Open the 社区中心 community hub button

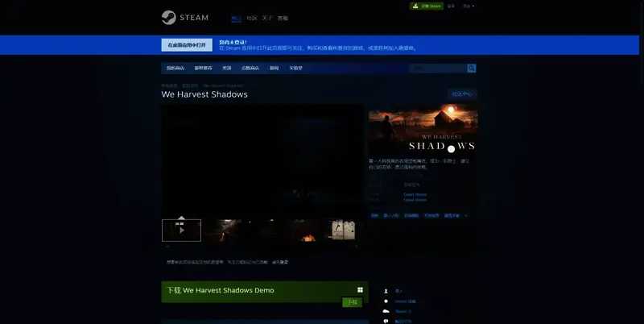tap(462, 94)
